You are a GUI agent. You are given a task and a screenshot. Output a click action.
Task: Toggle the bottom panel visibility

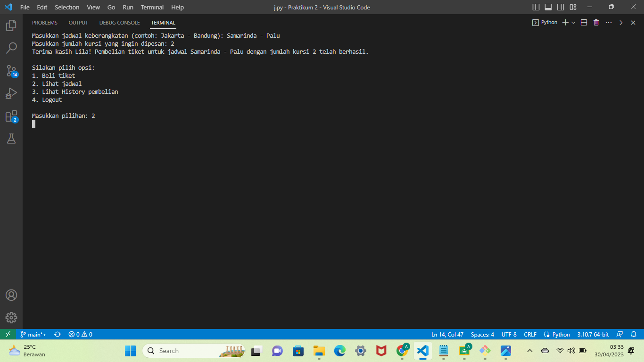click(548, 7)
